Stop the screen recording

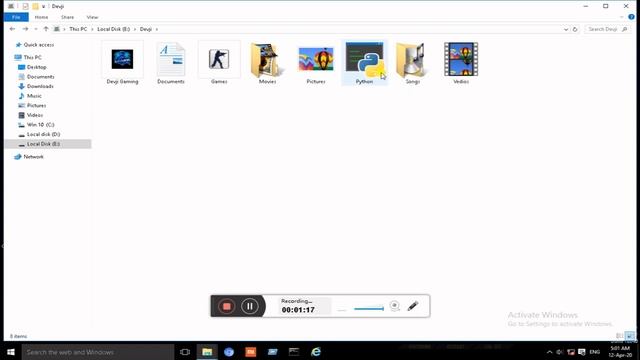[x=227, y=306]
